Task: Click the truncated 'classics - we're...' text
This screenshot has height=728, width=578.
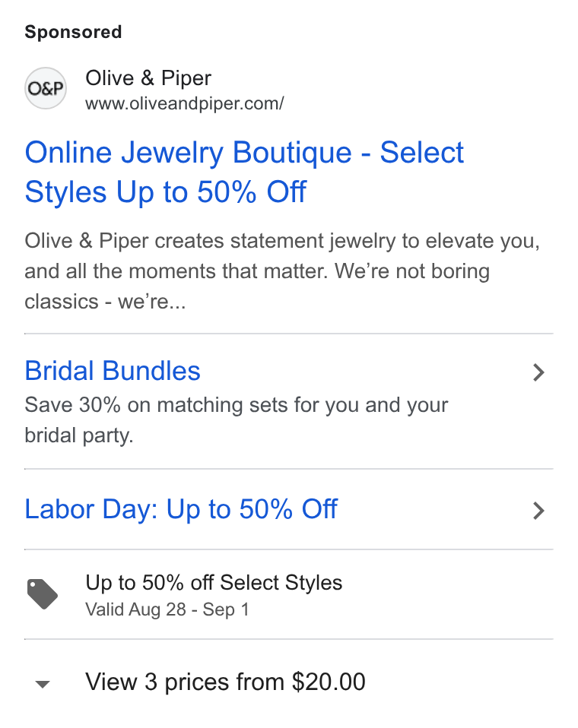Action: point(105,302)
